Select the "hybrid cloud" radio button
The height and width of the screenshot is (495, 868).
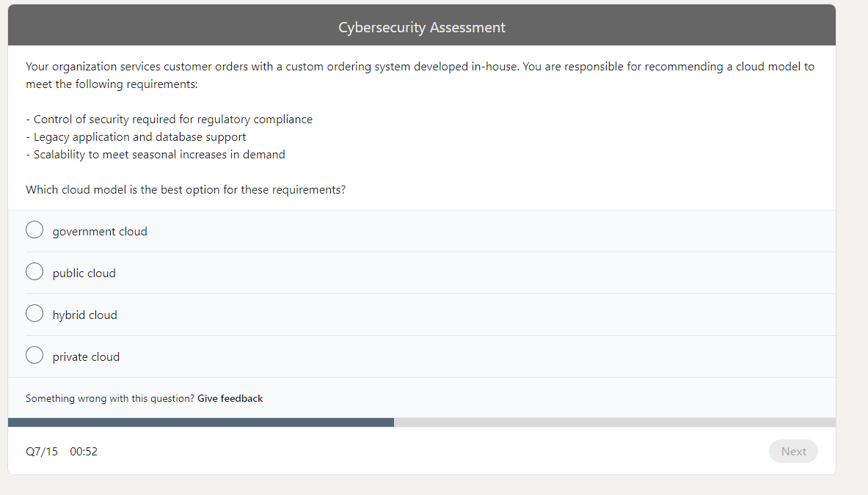[34, 313]
